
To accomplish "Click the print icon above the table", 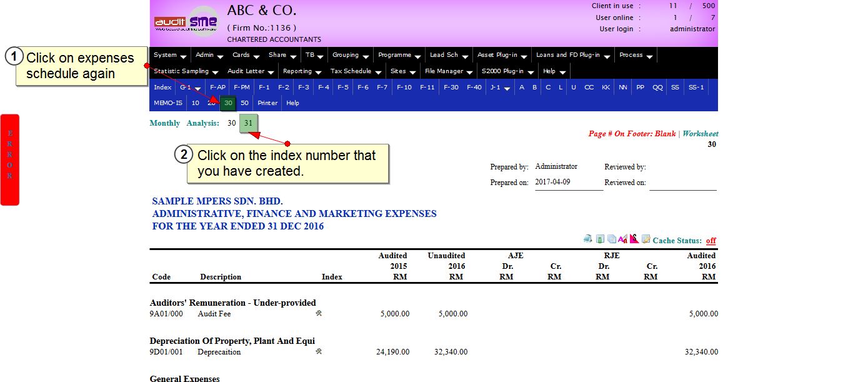I will pyautogui.click(x=588, y=239).
